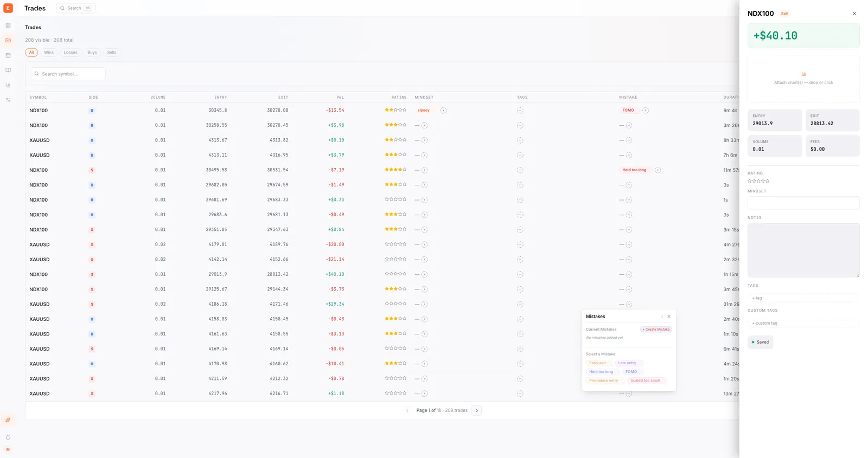Viewport: 868px width, 458px height.
Task: Add mistake for NDX100 30258.55 entry row
Action: (x=629, y=125)
